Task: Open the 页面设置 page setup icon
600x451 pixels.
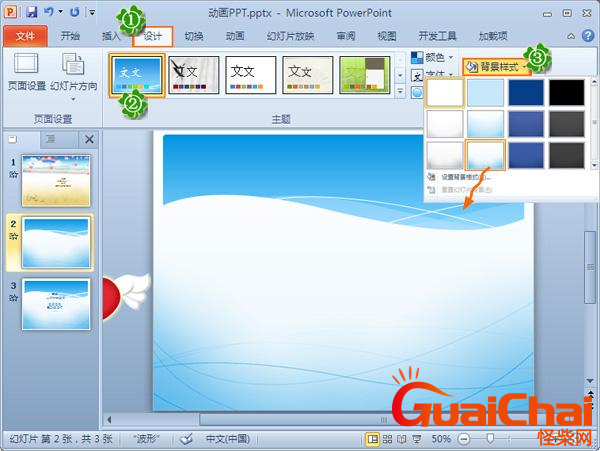Action: [26, 63]
